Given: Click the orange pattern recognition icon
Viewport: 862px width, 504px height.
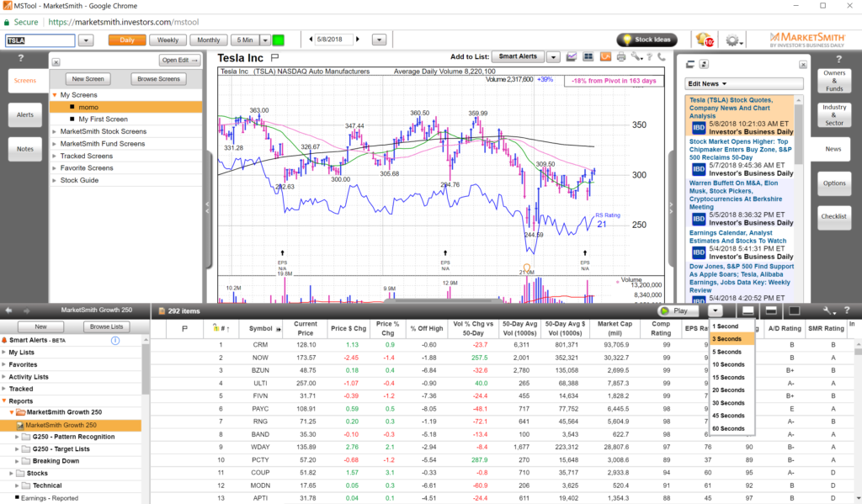Looking at the screenshot, I should point(605,56).
